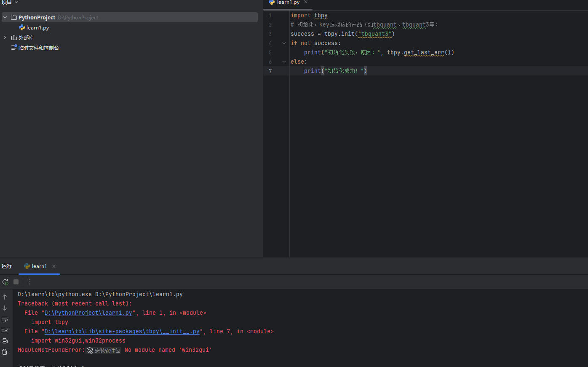Select learn1.py in project tree
The width and height of the screenshot is (588, 367).
point(37,28)
